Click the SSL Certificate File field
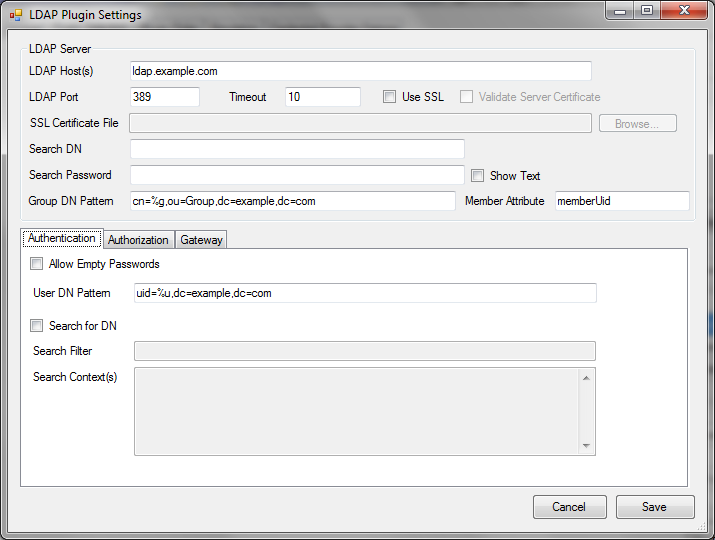Screen dimensions: 715x540 pos(360,123)
